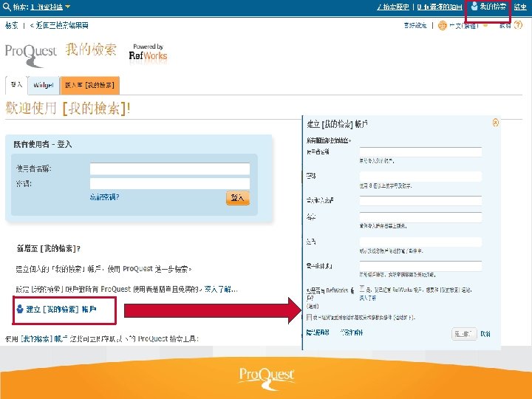Click the orange question-mark help icon
The height and width of the screenshot is (399, 532).
tap(518, 25)
